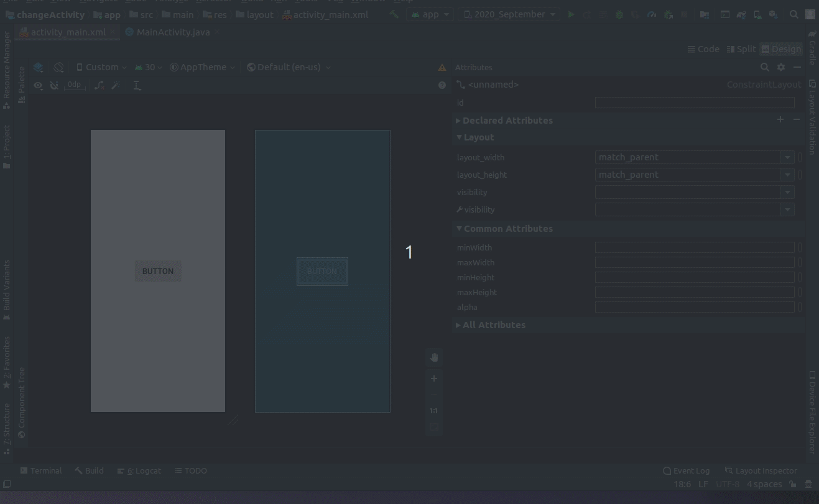Open the AppTheme selector dropdown
819x504 pixels.
click(203, 67)
